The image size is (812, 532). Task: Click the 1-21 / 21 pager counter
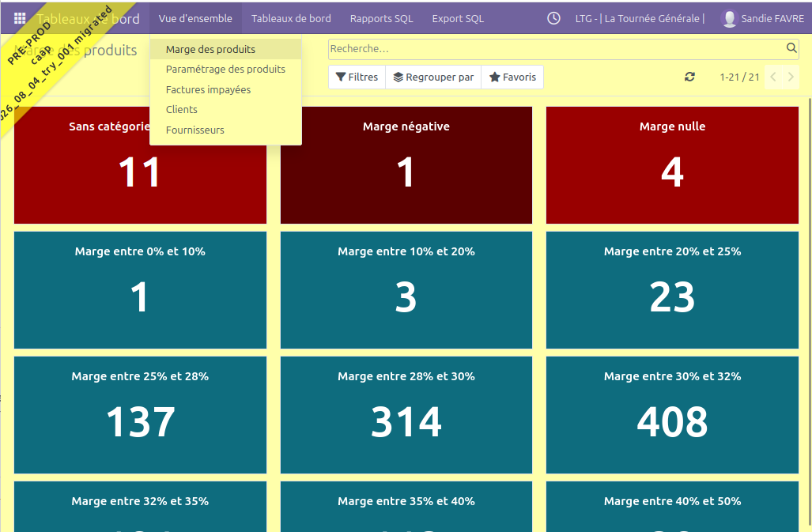739,77
